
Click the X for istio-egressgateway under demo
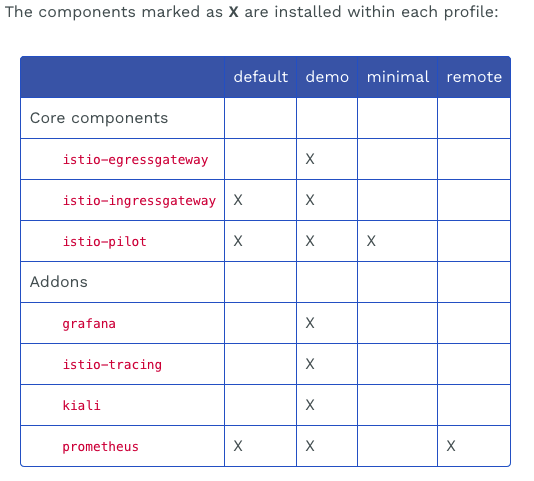pos(310,159)
